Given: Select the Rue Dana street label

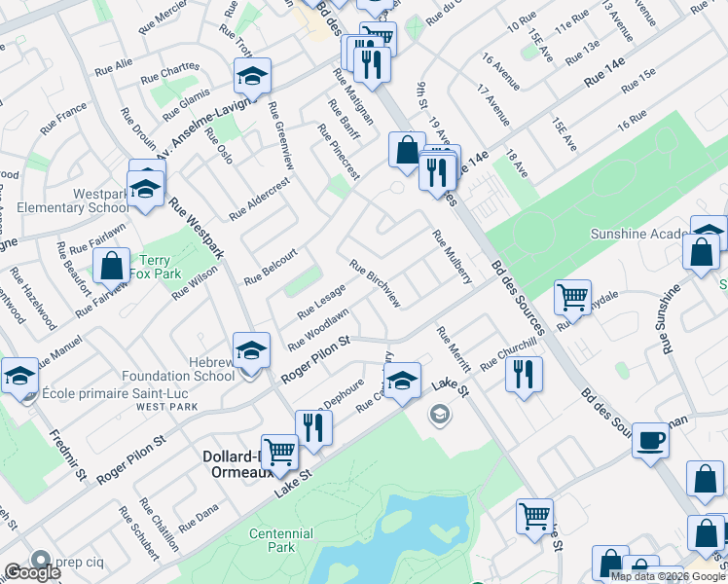Looking at the screenshot, I should (199, 519).
